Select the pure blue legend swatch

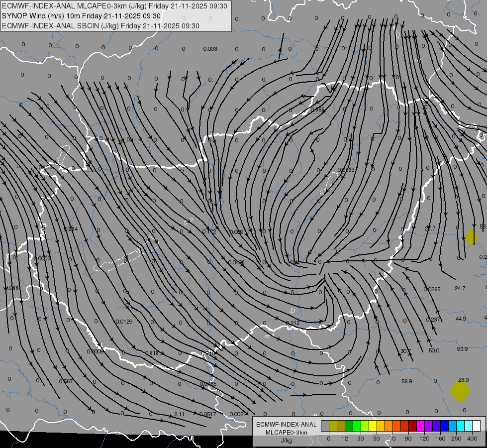(x=444, y=426)
